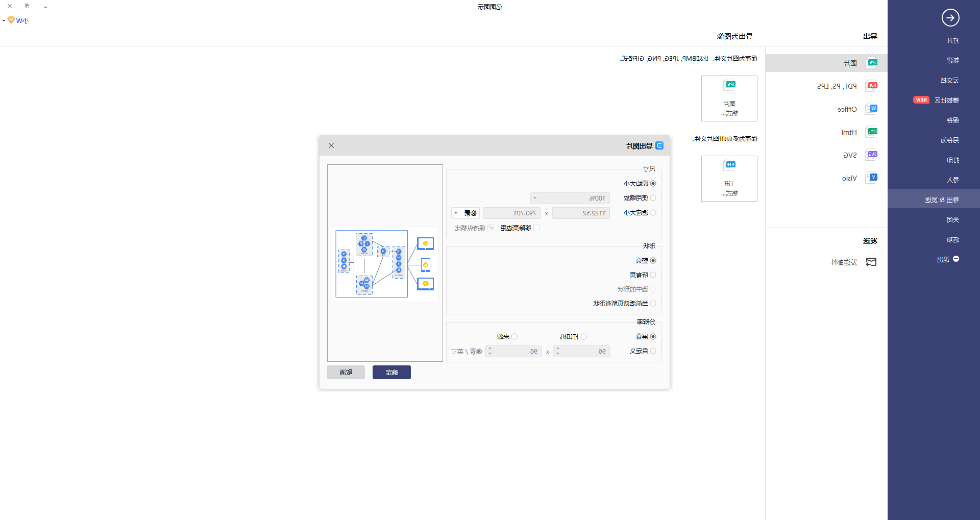Viewport: 980px width, 520px height.
Task: Select 原始大小 radio button
Action: tap(653, 184)
